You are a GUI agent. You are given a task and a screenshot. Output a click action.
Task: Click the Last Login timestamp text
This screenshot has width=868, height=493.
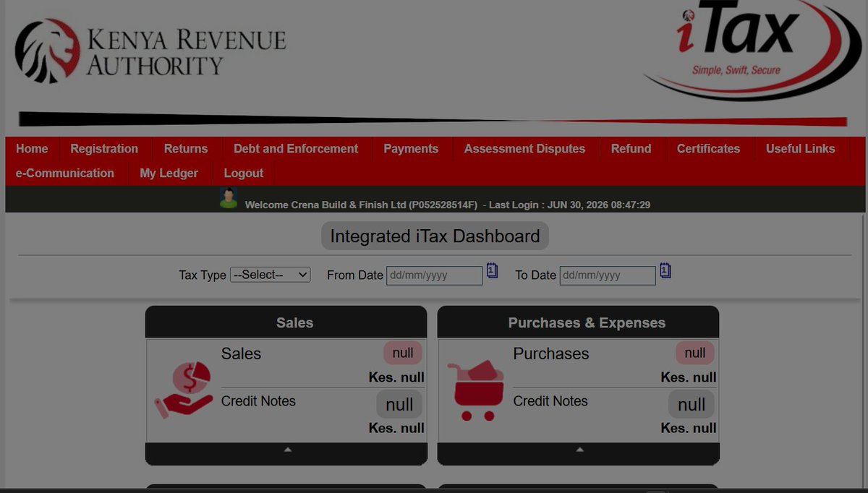click(569, 205)
